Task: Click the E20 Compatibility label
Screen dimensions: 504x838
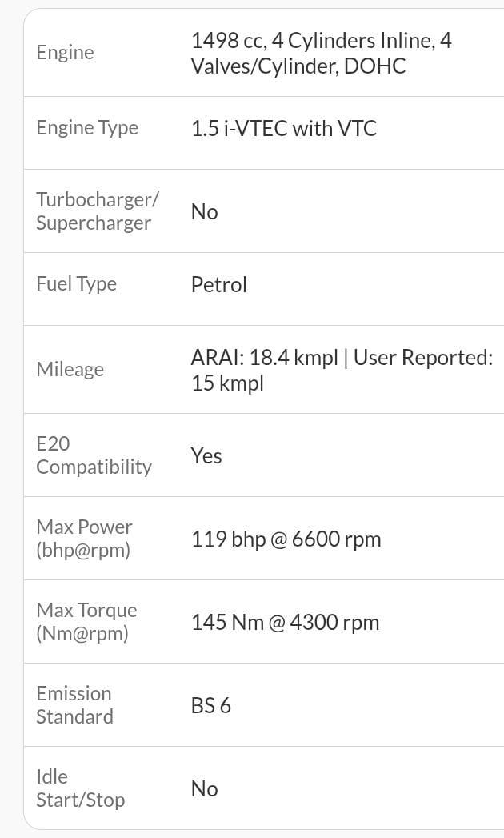Action: tap(94, 455)
